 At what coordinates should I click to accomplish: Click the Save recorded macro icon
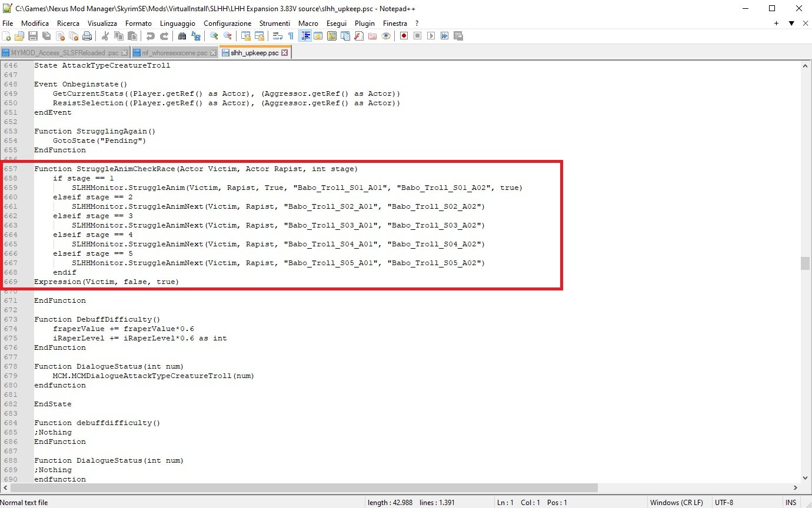click(458, 36)
